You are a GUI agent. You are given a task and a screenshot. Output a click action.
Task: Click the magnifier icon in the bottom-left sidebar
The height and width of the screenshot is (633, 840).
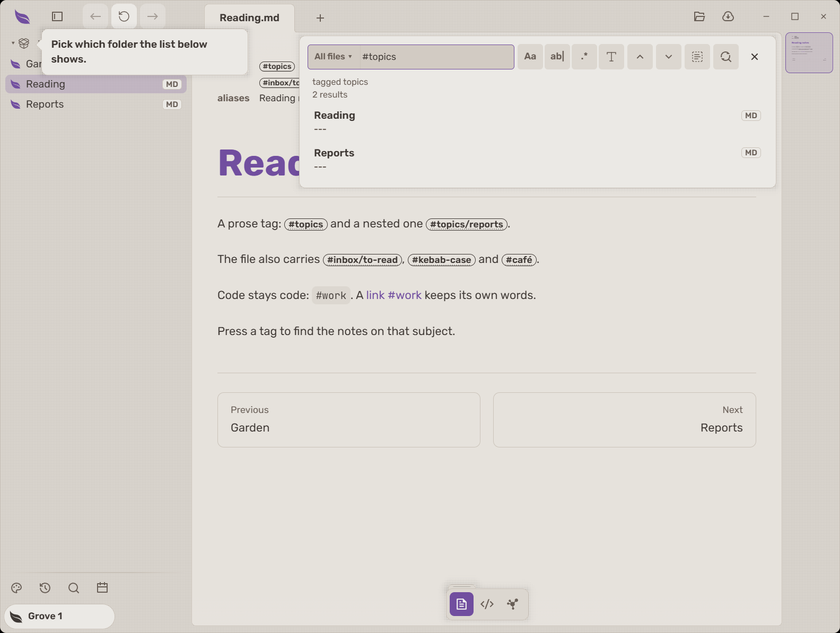coord(74,588)
